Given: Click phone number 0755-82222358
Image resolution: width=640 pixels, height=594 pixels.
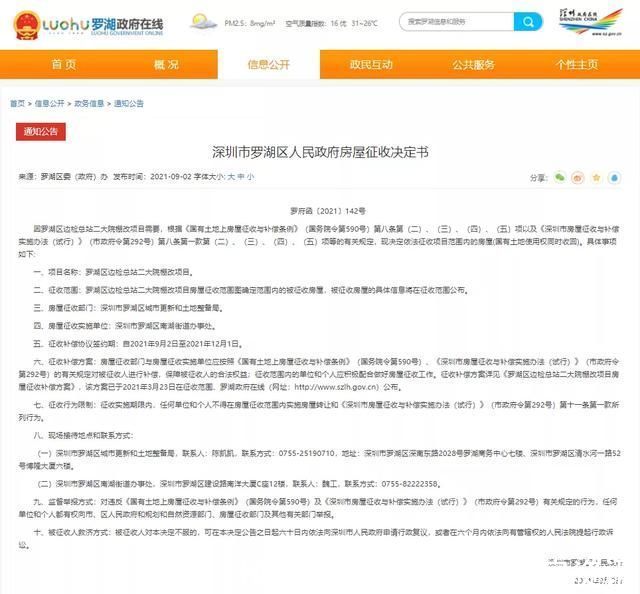Looking at the screenshot, I should 410,484.
